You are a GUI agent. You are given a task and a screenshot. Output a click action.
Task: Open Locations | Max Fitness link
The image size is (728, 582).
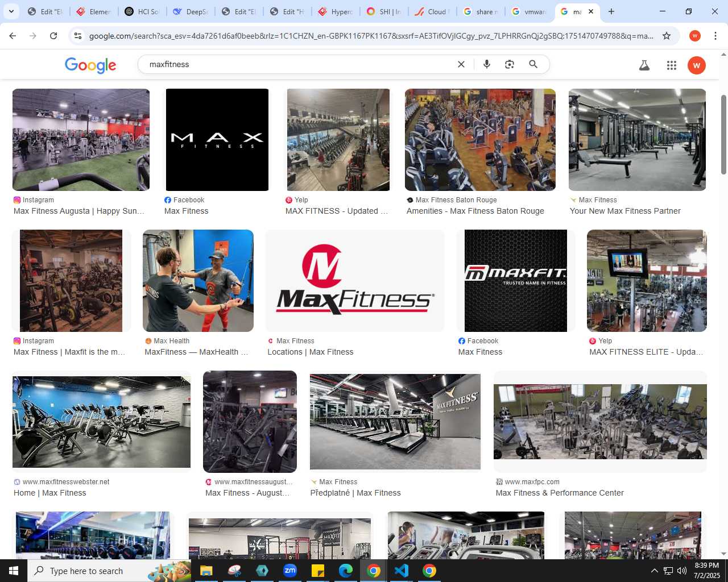point(311,352)
